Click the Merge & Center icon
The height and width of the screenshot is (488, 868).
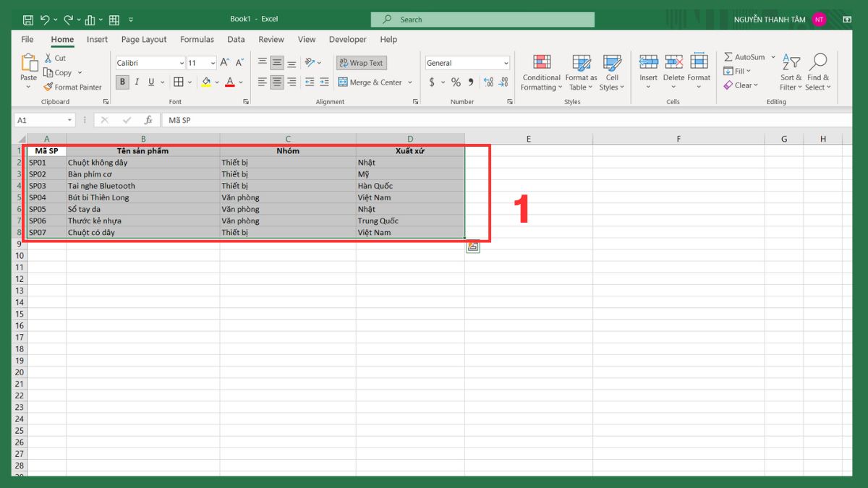[343, 82]
